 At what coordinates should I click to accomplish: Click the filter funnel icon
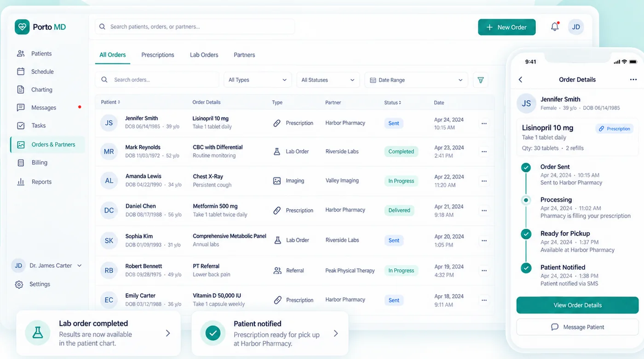(x=481, y=80)
